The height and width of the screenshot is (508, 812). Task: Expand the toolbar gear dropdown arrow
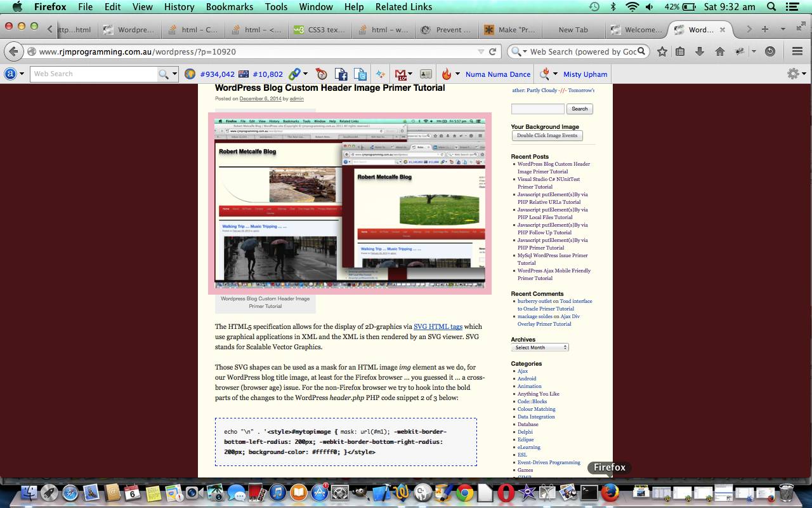pyautogui.click(x=803, y=74)
